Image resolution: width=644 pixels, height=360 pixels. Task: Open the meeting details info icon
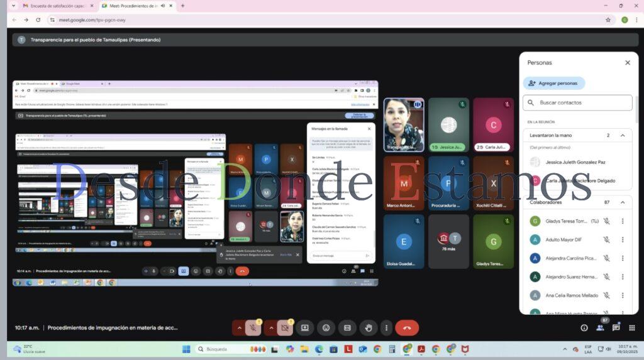tap(584, 327)
